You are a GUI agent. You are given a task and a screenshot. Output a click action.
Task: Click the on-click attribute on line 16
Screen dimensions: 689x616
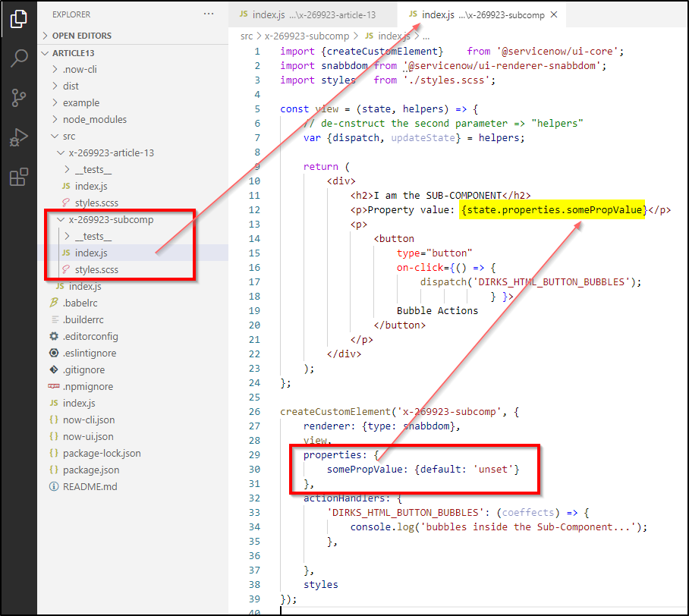click(420, 268)
